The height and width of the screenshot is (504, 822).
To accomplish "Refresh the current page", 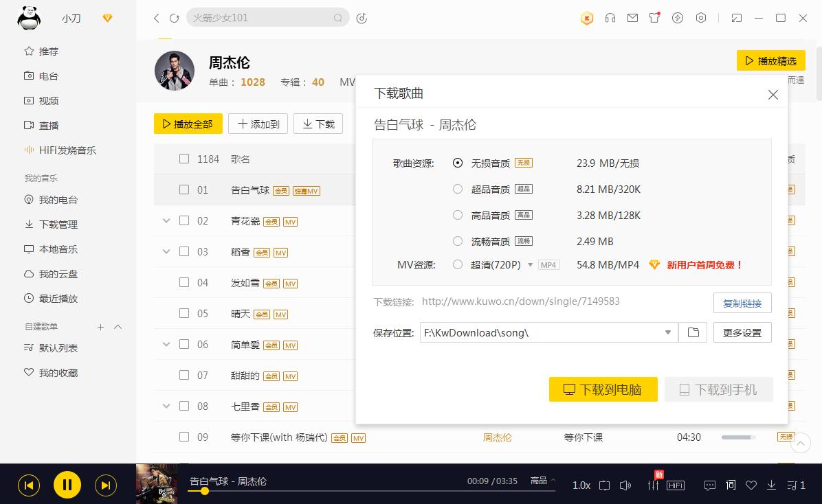I will [x=174, y=19].
